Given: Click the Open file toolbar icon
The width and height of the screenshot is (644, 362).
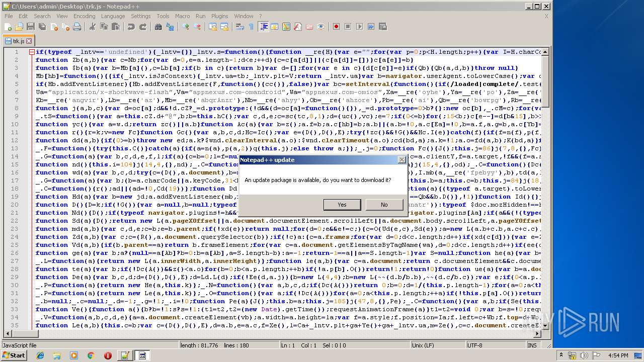Looking at the screenshot, I should (x=19, y=27).
